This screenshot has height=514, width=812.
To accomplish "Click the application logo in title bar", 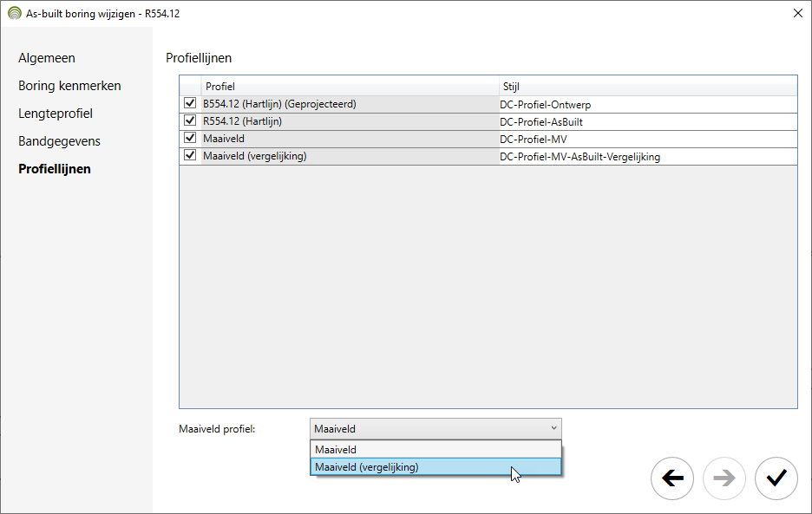I will (x=15, y=14).
